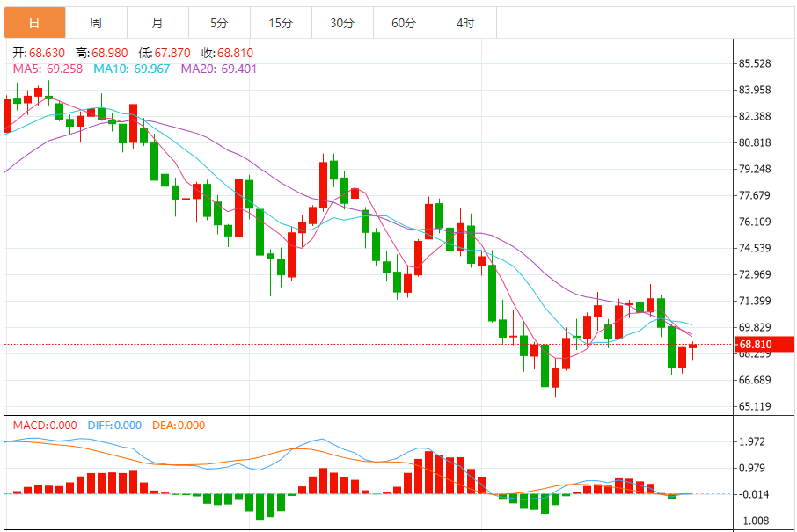Click the opening price 68.630
The width and height of the screenshot is (797, 532).
[x=47, y=53]
